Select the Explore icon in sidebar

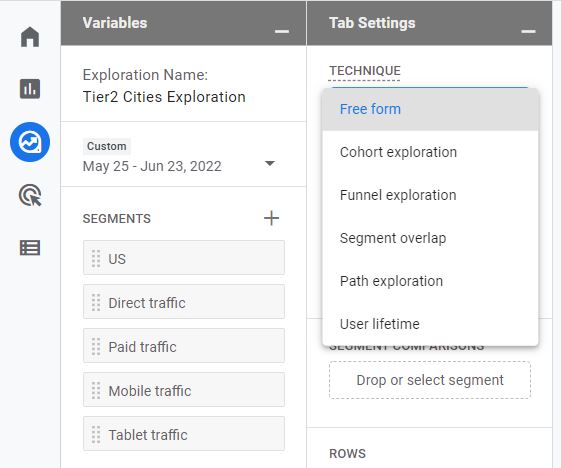tap(30, 142)
